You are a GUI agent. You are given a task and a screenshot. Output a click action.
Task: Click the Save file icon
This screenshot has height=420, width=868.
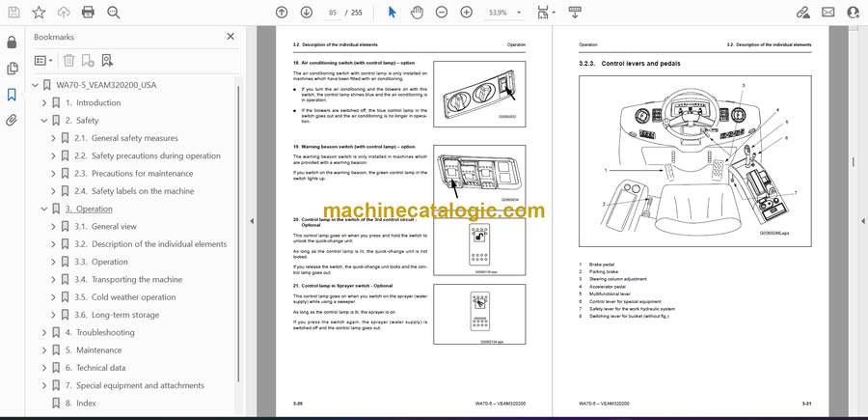pos(14,13)
